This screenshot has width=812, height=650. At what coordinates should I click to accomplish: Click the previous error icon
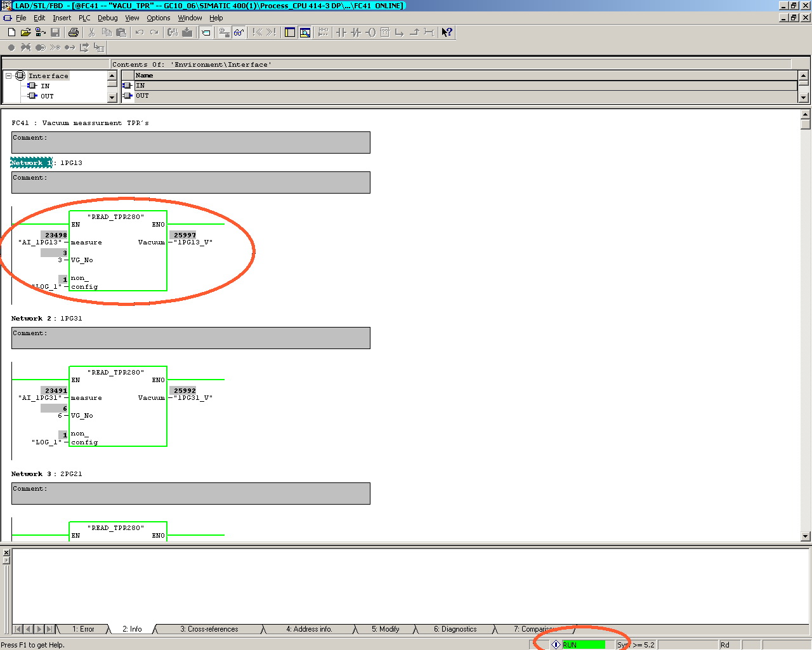click(257, 32)
